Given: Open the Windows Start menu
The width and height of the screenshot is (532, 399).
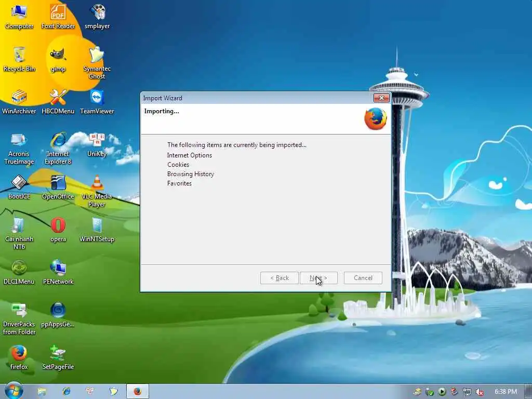Looking at the screenshot, I should [x=14, y=391].
